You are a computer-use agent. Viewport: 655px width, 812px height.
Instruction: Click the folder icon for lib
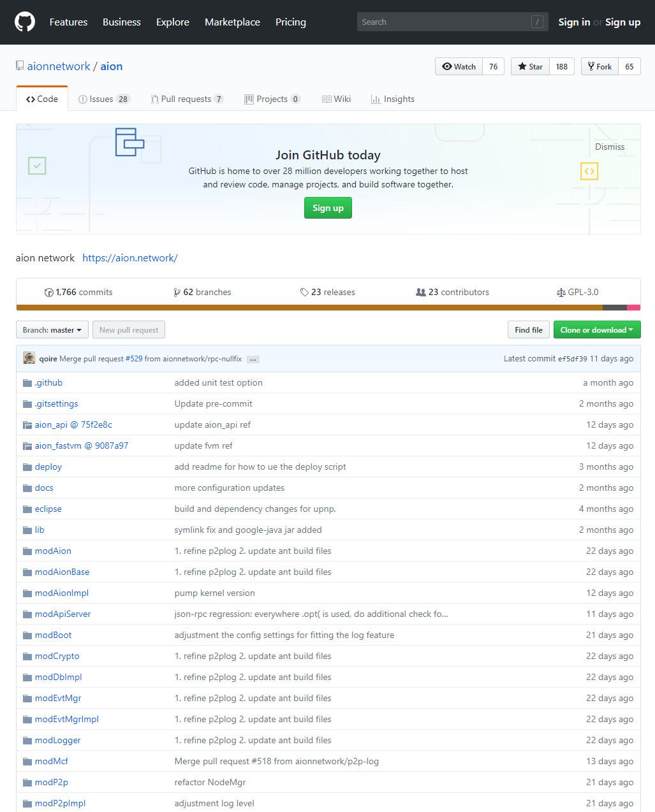pyautogui.click(x=27, y=530)
